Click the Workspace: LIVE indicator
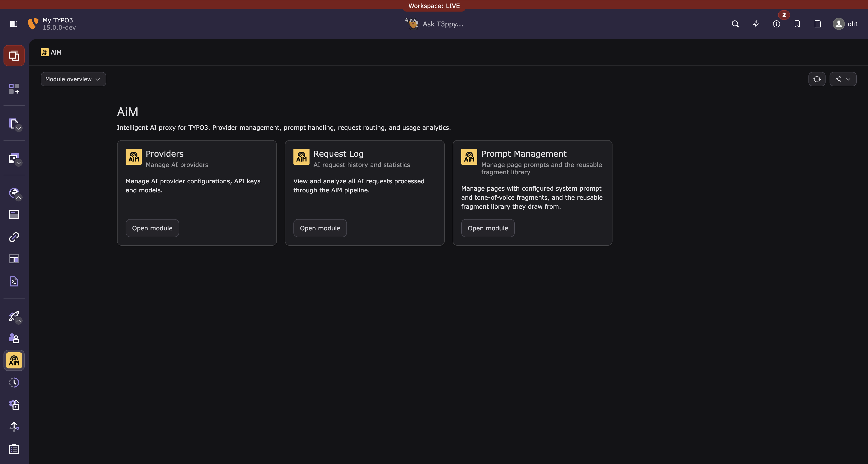The image size is (868, 464). pyautogui.click(x=434, y=6)
